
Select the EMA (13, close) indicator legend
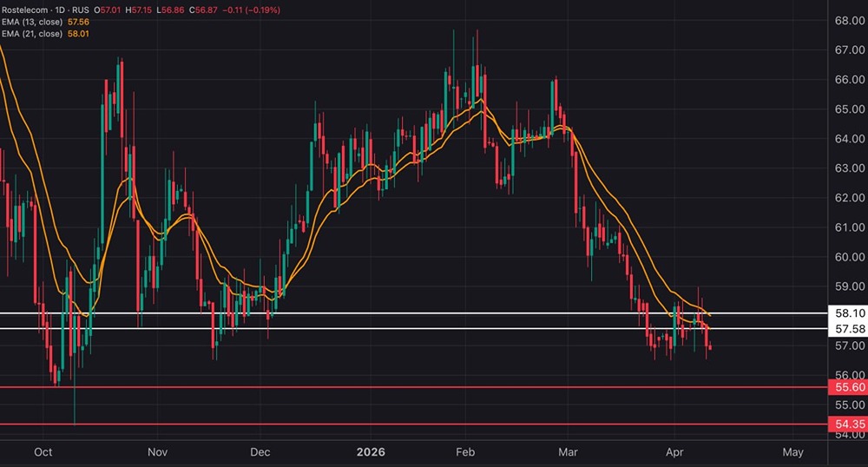click(32, 22)
